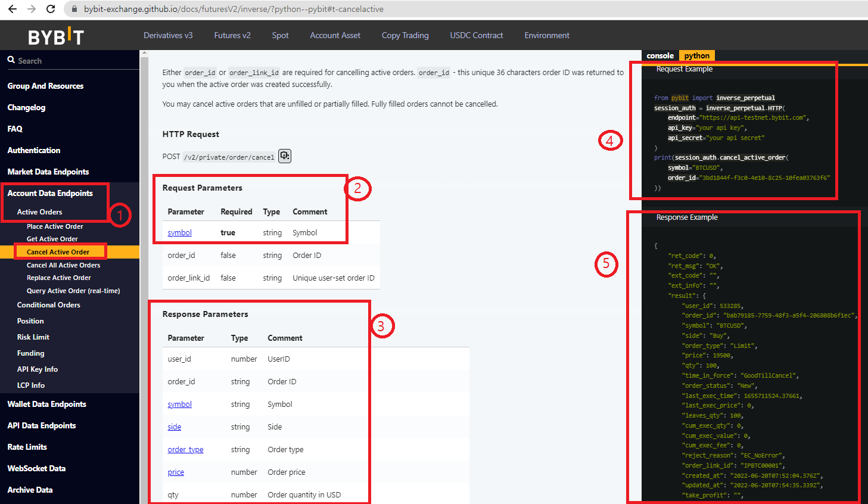Open Copy Trading docs
868x504 pixels.
click(405, 35)
